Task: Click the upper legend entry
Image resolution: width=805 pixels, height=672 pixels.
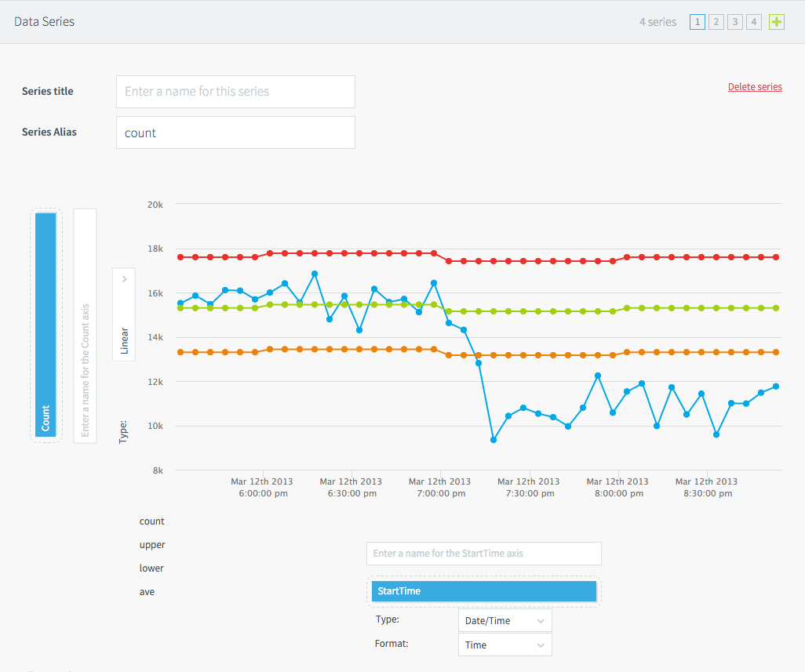Action: [152, 545]
